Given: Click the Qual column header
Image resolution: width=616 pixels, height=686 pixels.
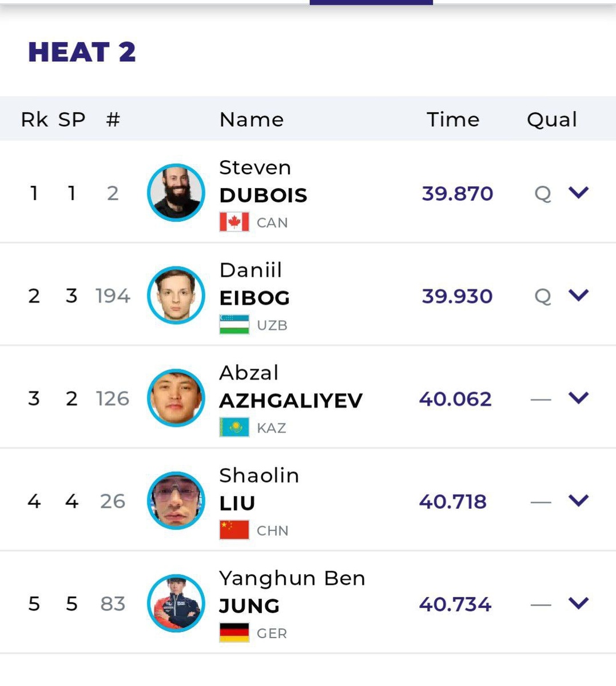Looking at the screenshot, I should pos(551,119).
